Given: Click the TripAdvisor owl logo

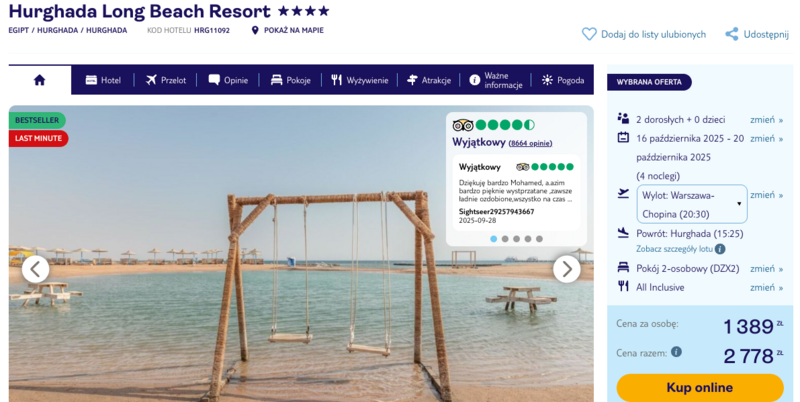Looking at the screenshot, I should [x=463, y=125].
